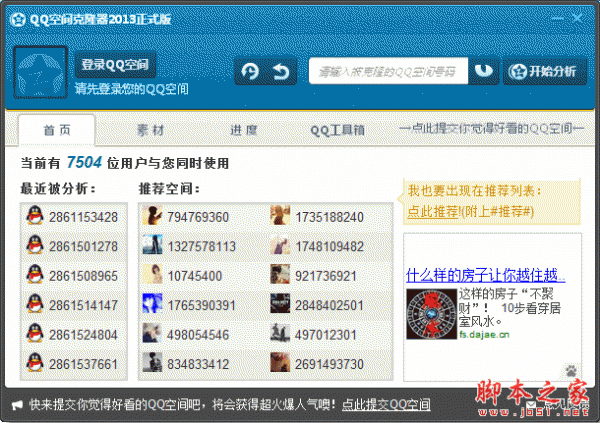This screenshot has width=600, height=423.
Task: Close the QQ空间克隆器 window
Action: tap(577, 18)
